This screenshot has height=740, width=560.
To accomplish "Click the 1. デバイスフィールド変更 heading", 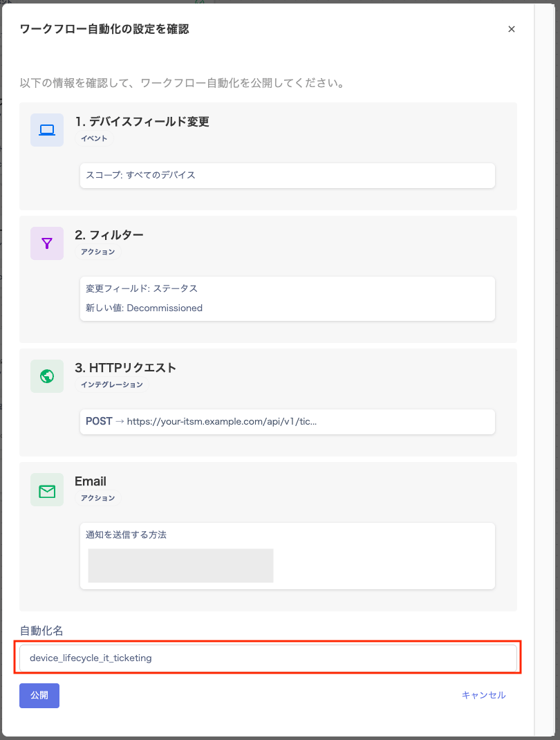I will 142,122.
